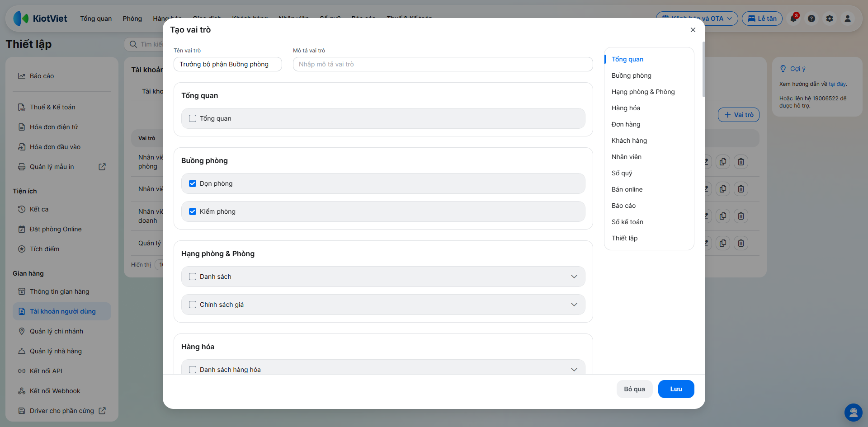Check the Danh sách checkbox
868x427 pixels.
[x=193, y=277]
